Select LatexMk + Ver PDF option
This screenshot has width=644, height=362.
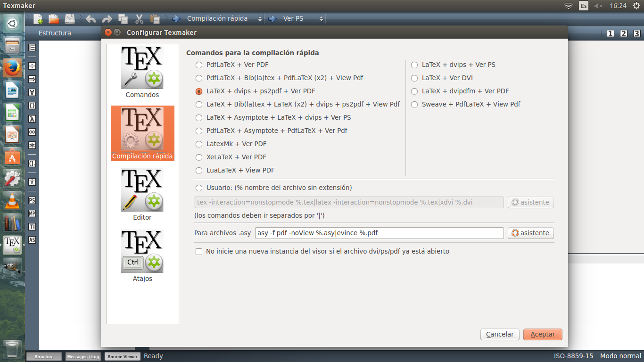click(x=231, y=144)
